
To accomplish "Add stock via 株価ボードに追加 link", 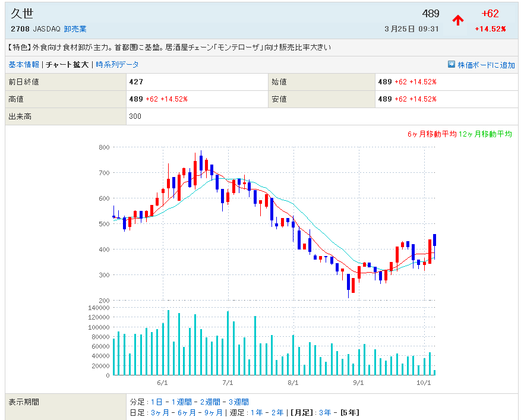I will coord(486,65).
